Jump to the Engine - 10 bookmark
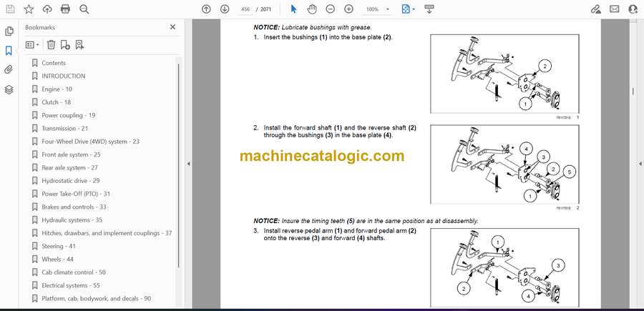 tap(57, 89)
